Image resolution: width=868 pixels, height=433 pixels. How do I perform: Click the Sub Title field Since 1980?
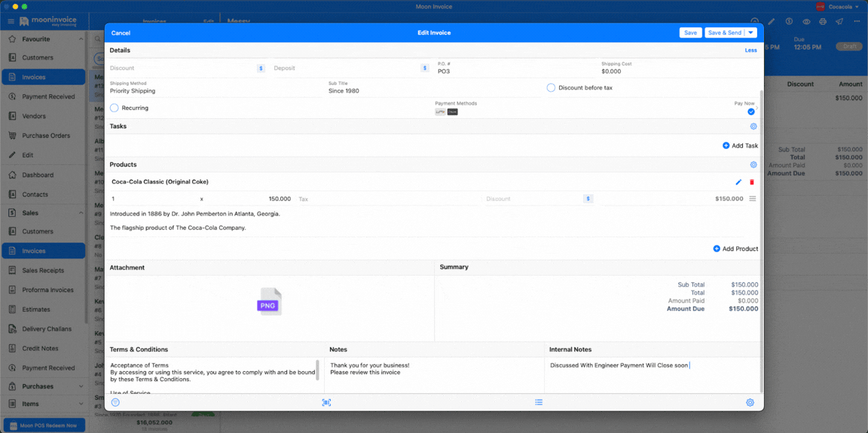[433, 87]
